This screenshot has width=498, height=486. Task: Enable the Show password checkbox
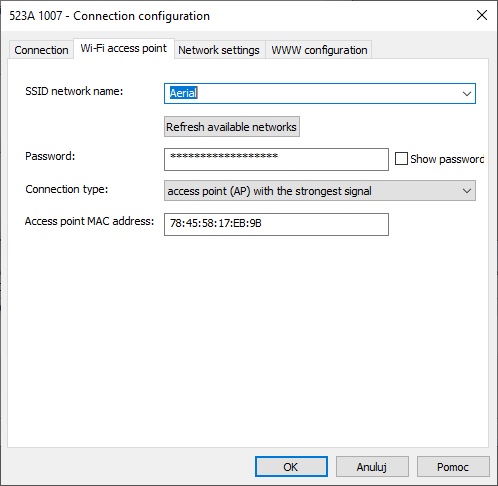[401, 159]
